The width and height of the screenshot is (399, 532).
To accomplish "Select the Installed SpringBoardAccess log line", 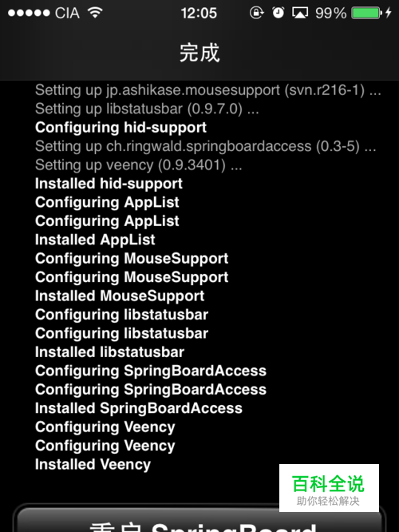I will (x=139, y=408).
